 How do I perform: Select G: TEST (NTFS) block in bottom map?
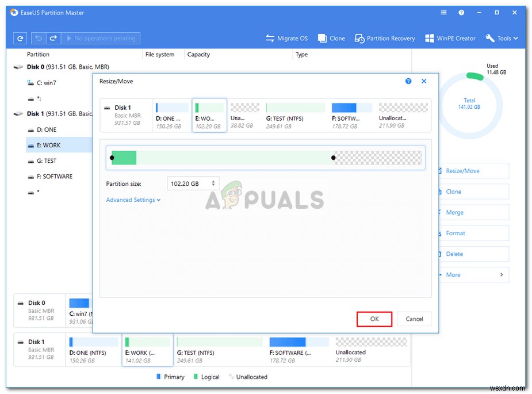click(220, 350)
